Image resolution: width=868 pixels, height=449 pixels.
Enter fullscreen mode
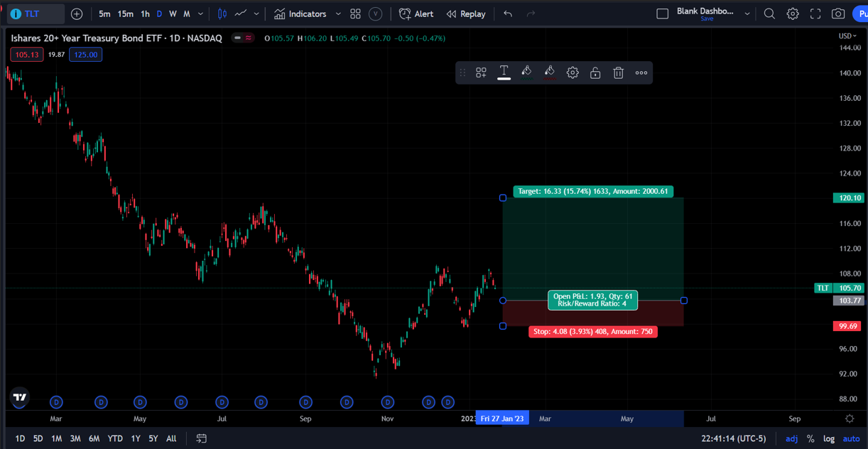(815, 13)
